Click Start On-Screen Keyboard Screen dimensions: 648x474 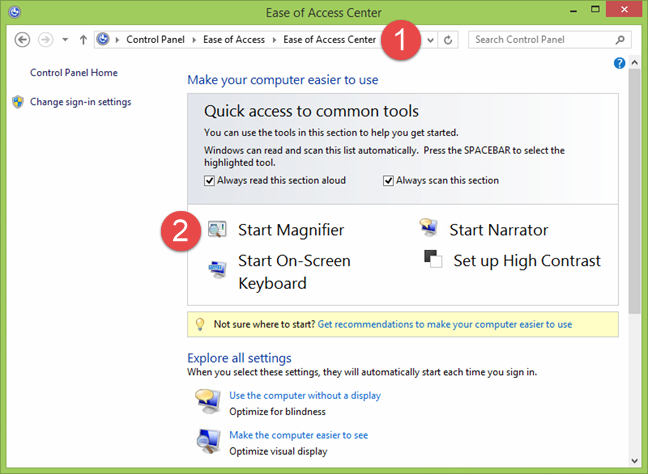[294, 272]
